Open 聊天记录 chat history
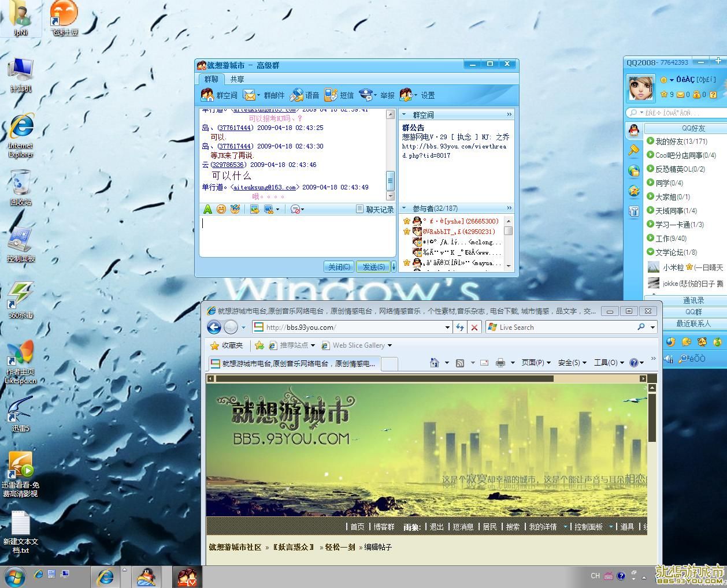The image size is (727, 588). tap(375, 209)
